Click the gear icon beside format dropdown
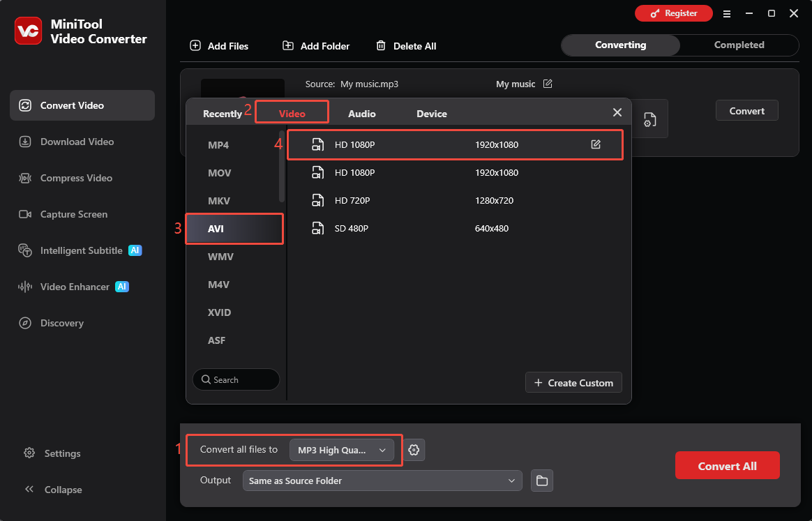The height and width of the screenshot is (521, 812). coord(414,450)
